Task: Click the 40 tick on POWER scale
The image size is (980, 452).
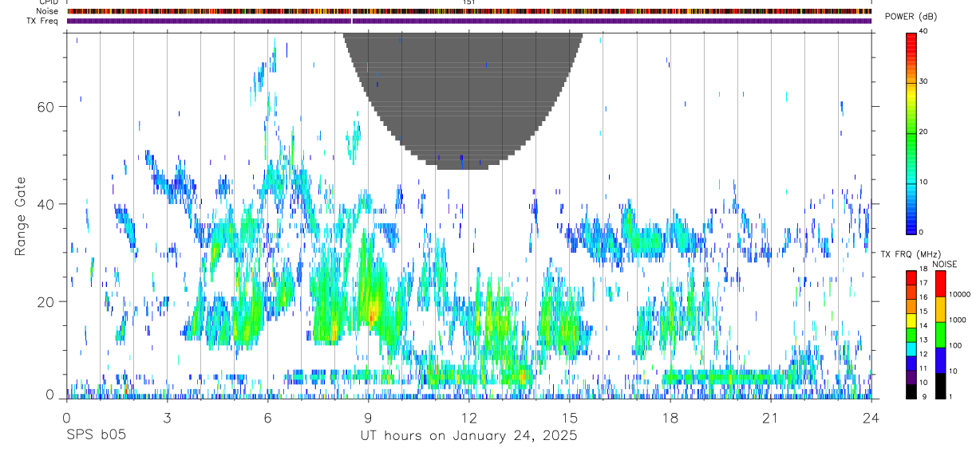Action: (924, 31)
